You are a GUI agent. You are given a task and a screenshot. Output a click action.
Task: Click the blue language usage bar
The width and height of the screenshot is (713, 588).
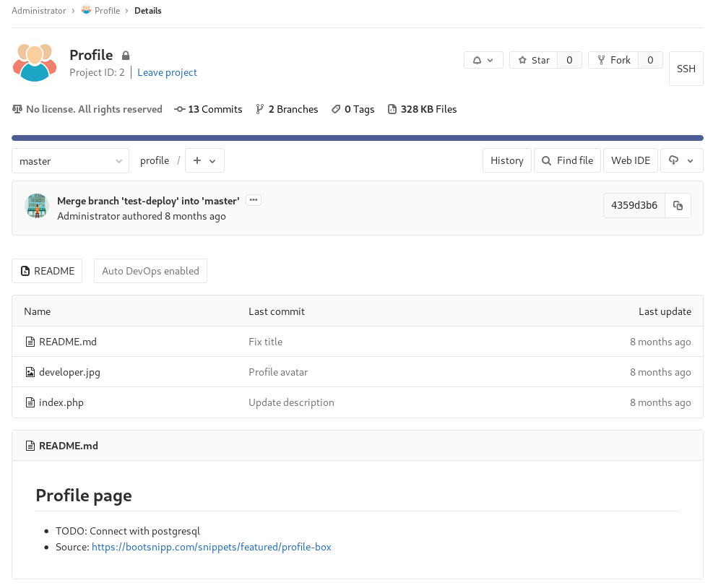357,137
